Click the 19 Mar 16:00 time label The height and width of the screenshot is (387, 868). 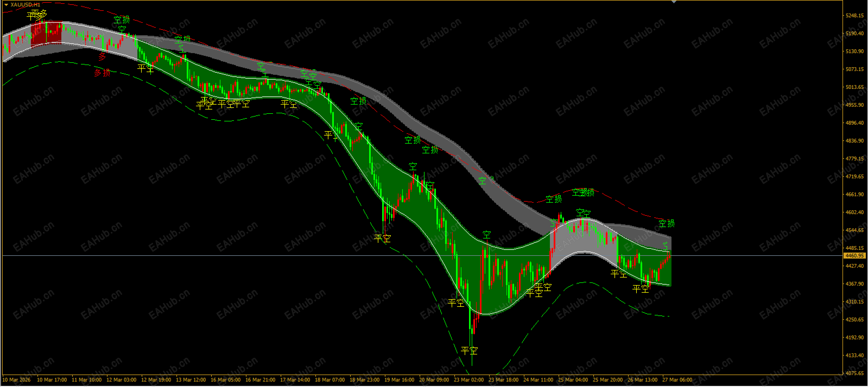[399, 380]
